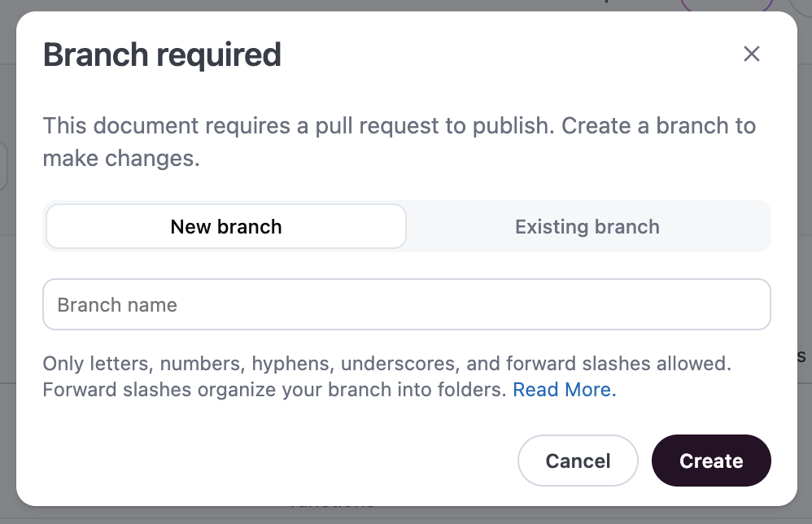The width and height of the screenshot is (812, 524).
Task: Confirm branch creation with Create
Action: pyautogui.click(x=711, y=461)
